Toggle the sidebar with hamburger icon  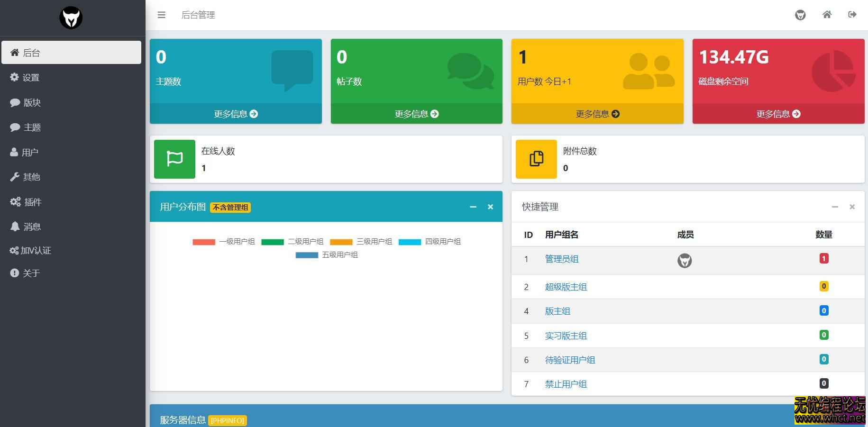[x=161, y=15]
